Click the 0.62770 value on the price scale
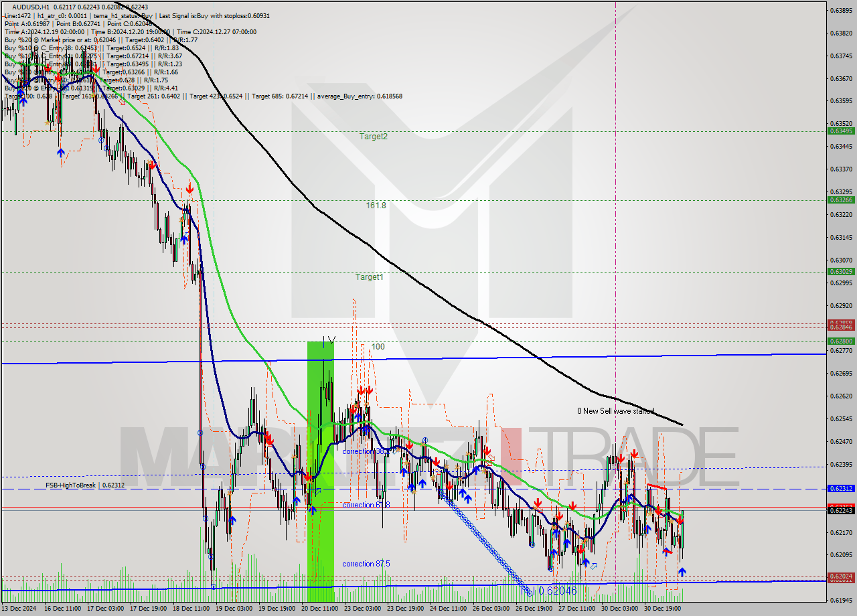Viewport: 857px width, 616px height. [841, 350]
